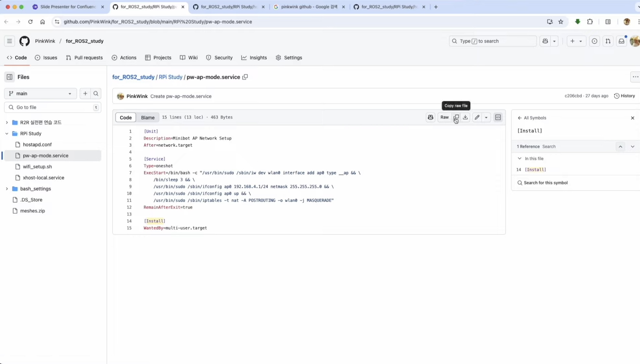Open the edit options dropdown arrow
Viewport: 640px width, 364px height.
tap(486, 117)
